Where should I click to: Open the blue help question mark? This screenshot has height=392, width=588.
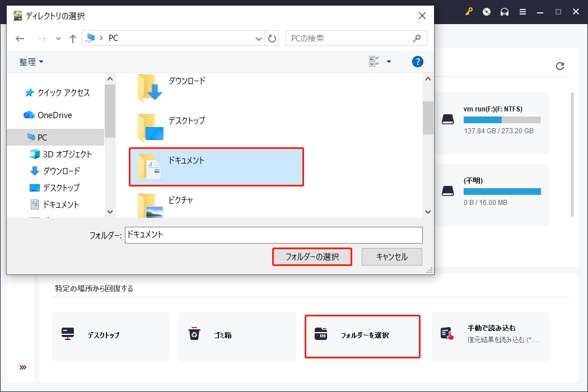click(x=417, y=62)
